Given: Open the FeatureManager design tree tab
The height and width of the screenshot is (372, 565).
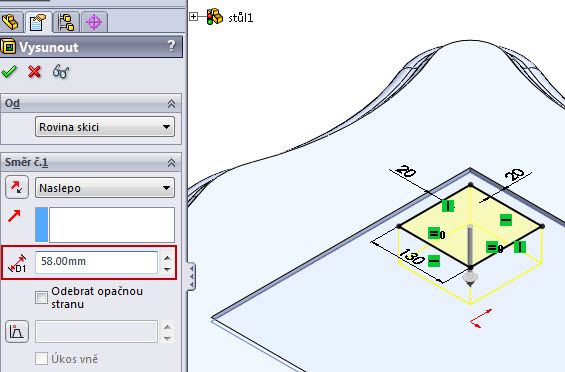Looking at the screenshot, I should (x=11, y=22).
